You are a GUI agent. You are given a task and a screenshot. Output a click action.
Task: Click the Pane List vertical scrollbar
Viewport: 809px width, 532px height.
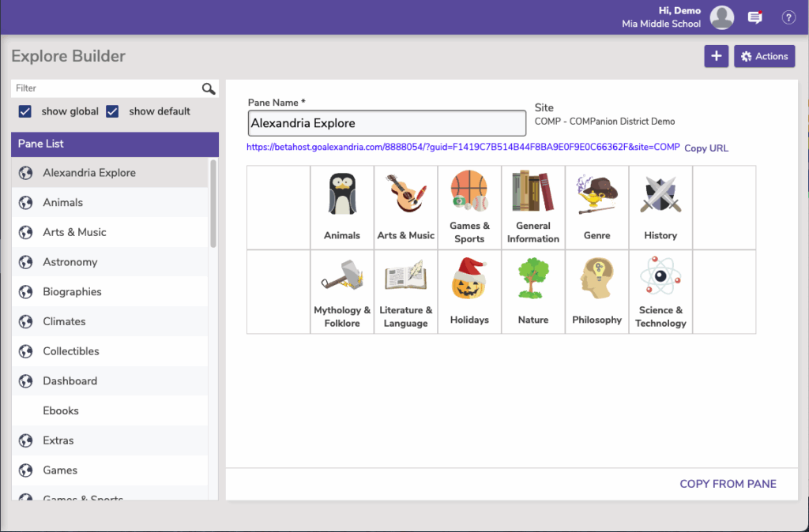[213, 204]
